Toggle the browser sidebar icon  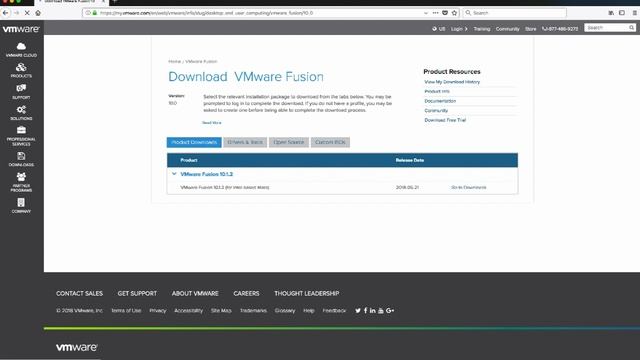click(x=622, y=13)
